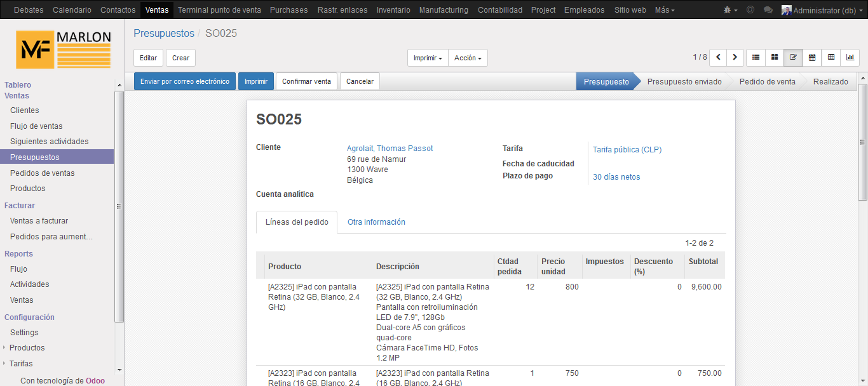The width and height of the screenshot is (868, 386).
Task: Click the Odoo link in sidebar footer
Action: 95,381
